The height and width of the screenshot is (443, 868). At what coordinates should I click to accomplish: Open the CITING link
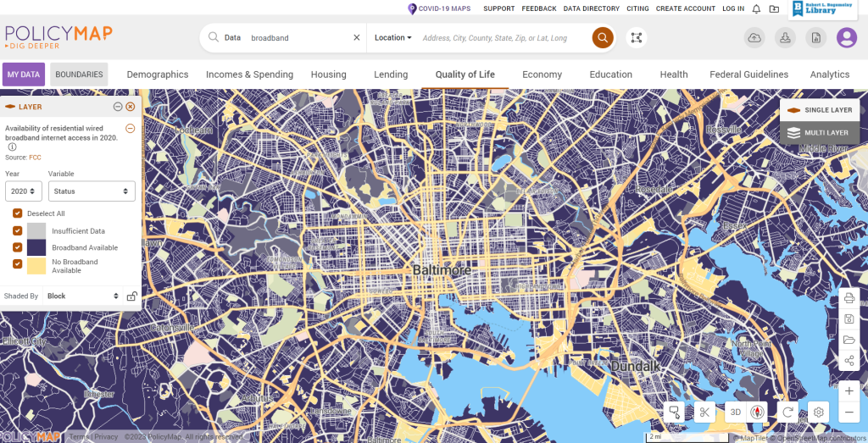click(637, 8)
